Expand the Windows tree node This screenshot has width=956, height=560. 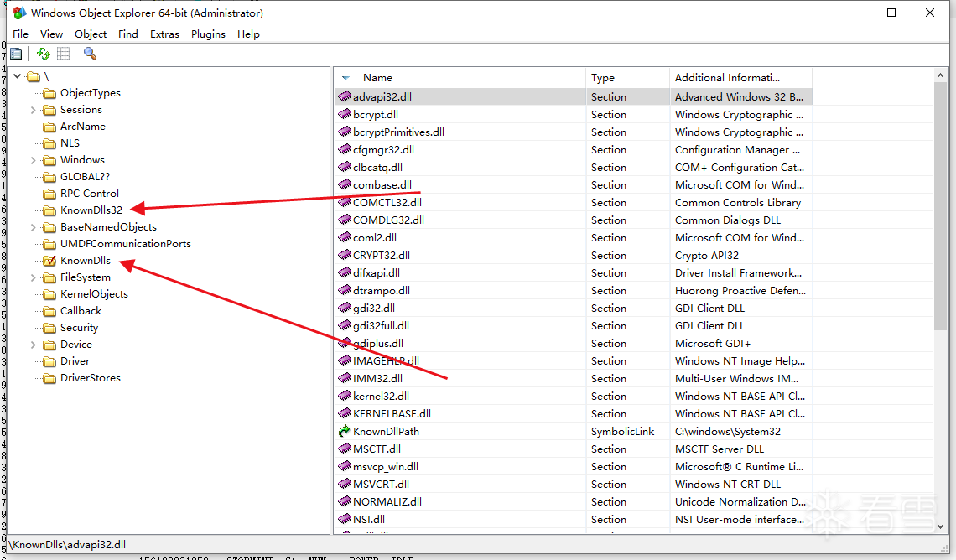[x=34, y=160]
